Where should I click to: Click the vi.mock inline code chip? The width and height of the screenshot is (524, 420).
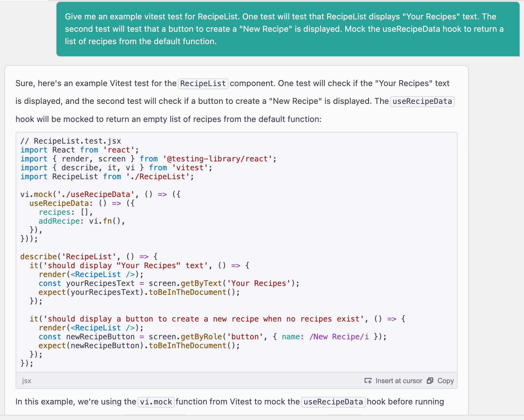(156, 402)
